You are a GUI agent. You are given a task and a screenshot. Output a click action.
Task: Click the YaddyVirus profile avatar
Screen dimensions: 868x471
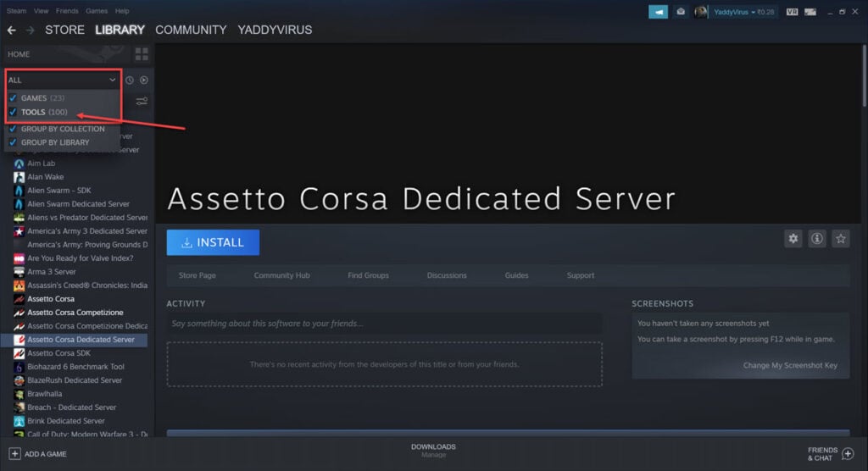point(700,12)
